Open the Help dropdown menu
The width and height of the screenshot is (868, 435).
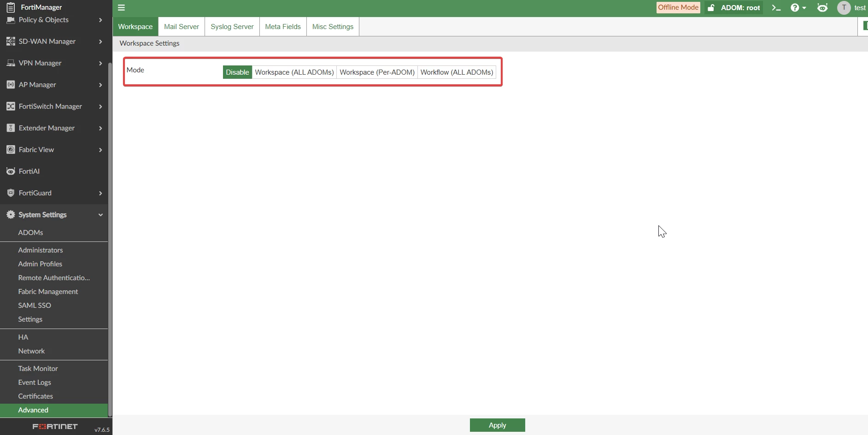point(798,8)
